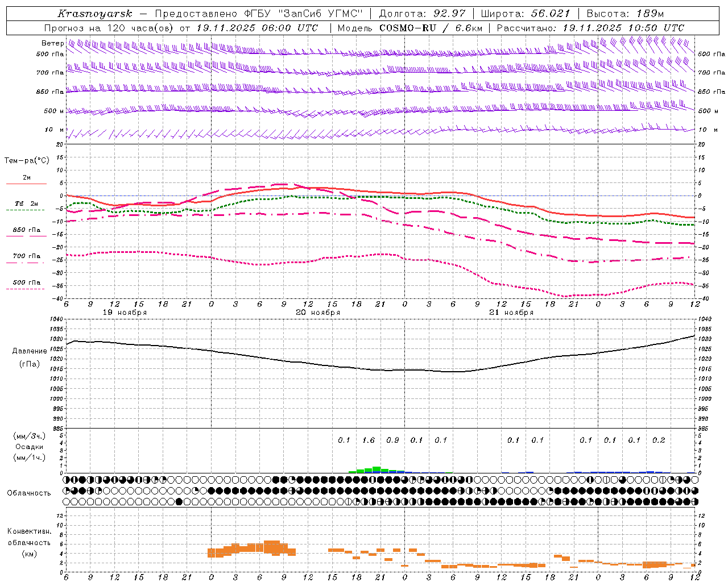Click the Осадки panel label

tap(30, 447)
